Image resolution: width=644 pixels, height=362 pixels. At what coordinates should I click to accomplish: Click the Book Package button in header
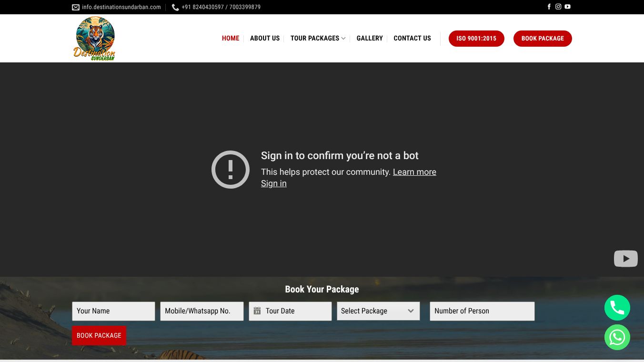pyautogui.click(x=543, y=39)
